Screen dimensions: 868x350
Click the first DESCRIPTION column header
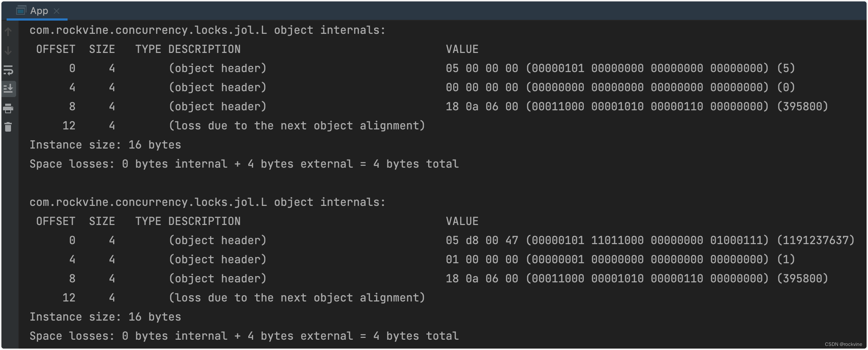click(205, 49)
